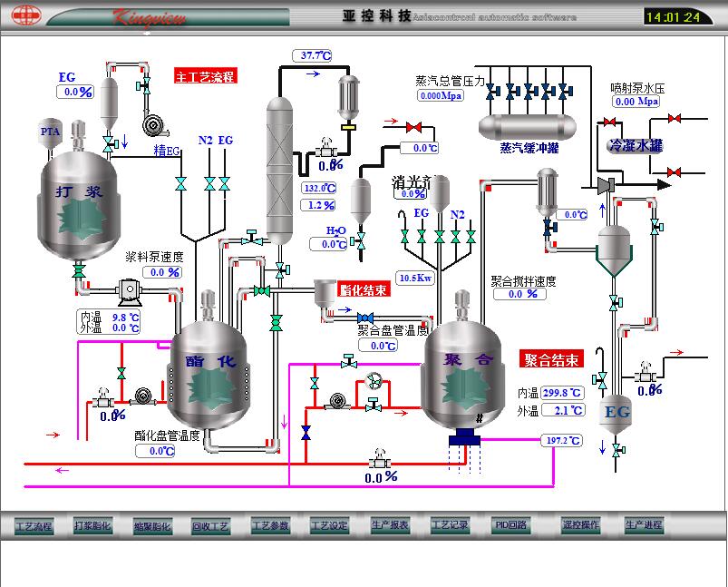
Task: Toggle the valve under the N2 label near 消光剂
Action: [x=455, y=237]
